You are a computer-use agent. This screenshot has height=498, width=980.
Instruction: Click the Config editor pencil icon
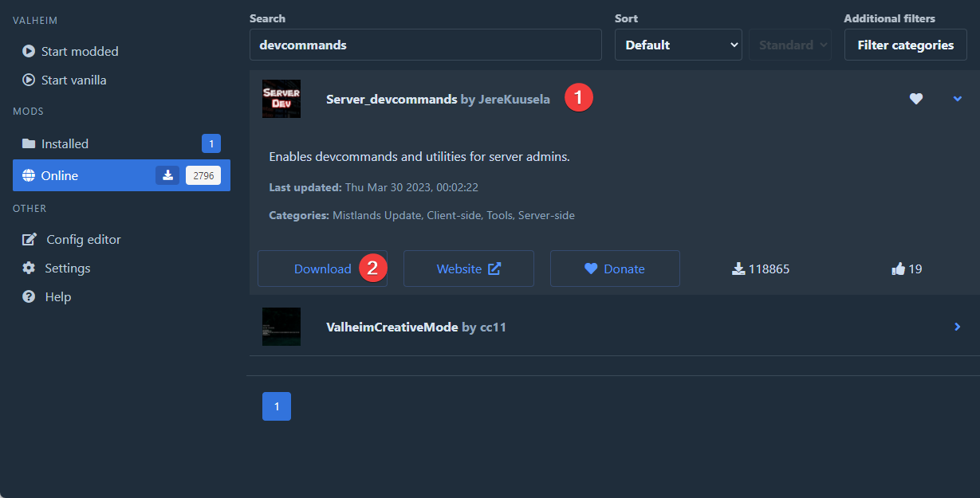pyautogui.click(x=30, y=239)
